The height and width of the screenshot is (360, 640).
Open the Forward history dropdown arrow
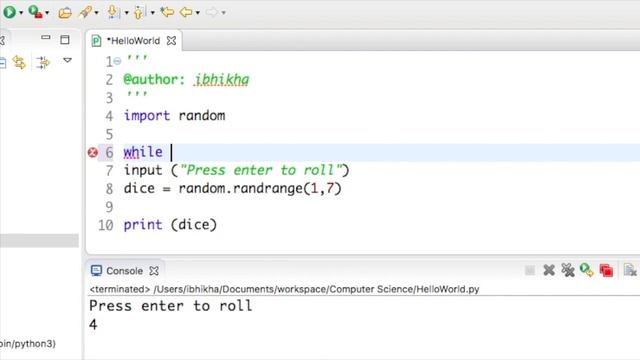(223, 13)
